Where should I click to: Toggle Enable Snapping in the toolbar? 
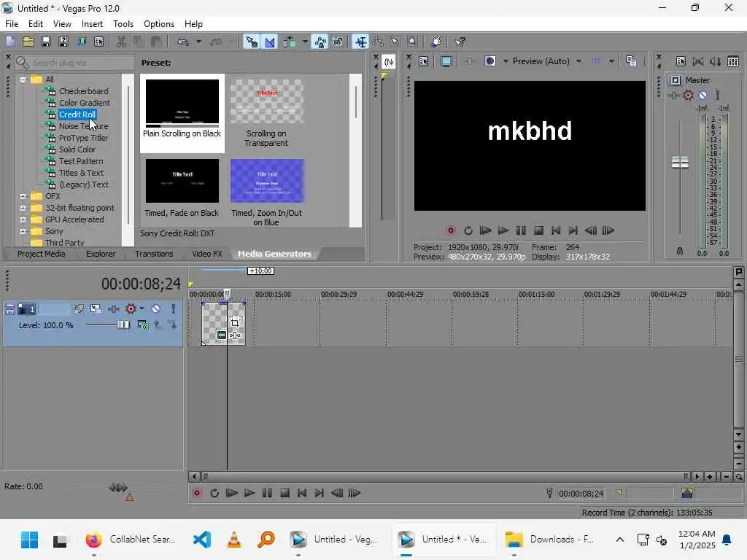coord(252,42)
